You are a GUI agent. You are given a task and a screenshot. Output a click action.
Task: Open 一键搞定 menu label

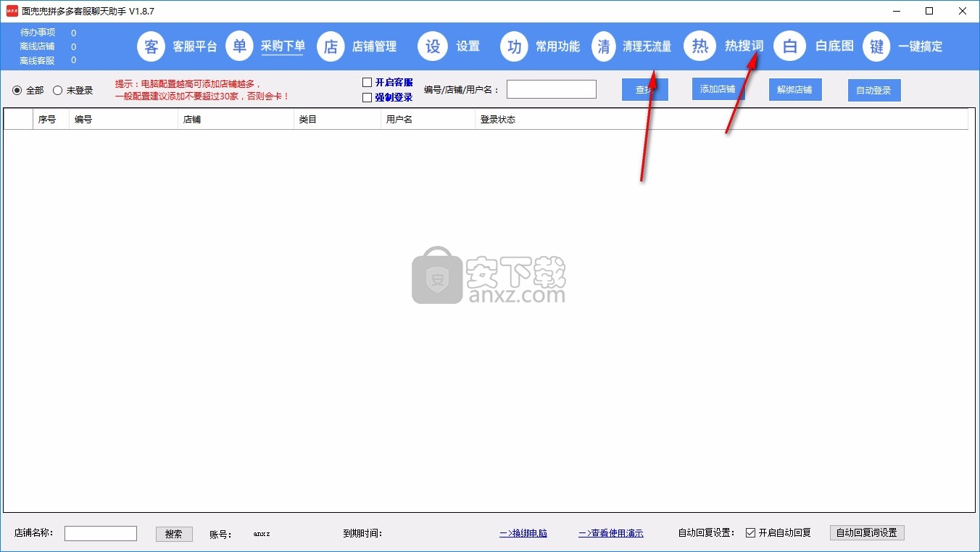(921, 46)
